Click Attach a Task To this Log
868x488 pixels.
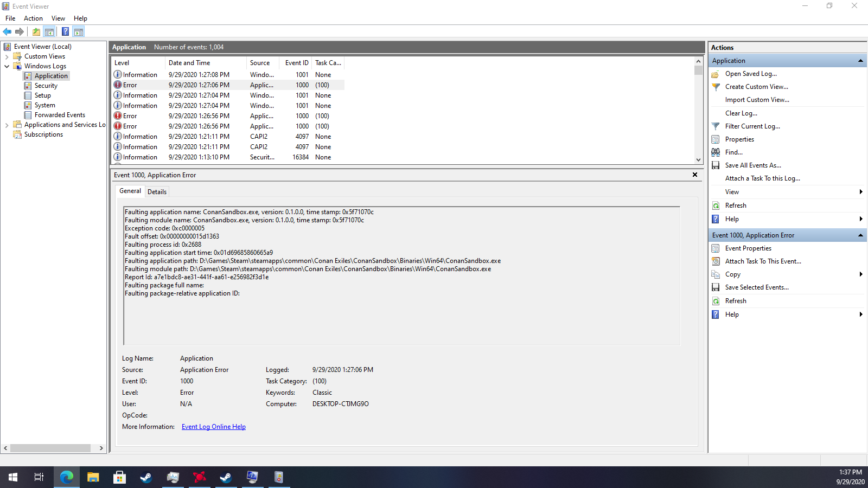(763, 178)
